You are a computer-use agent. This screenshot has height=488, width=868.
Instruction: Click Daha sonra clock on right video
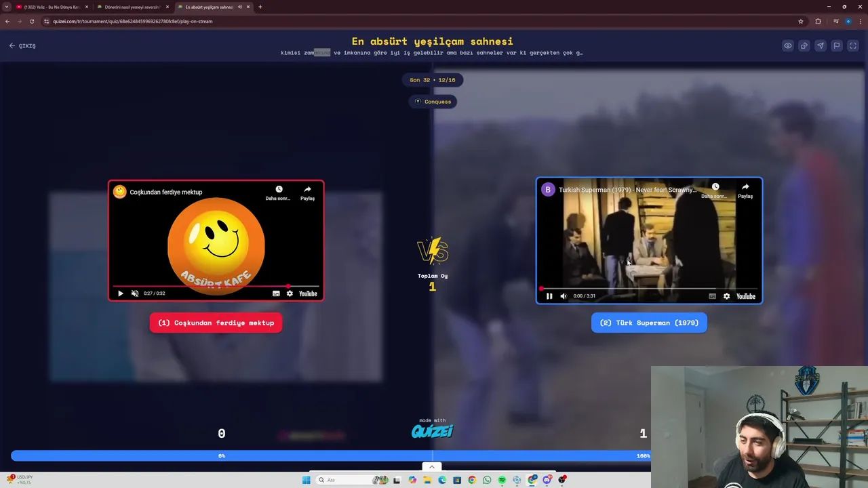point(715,190)
